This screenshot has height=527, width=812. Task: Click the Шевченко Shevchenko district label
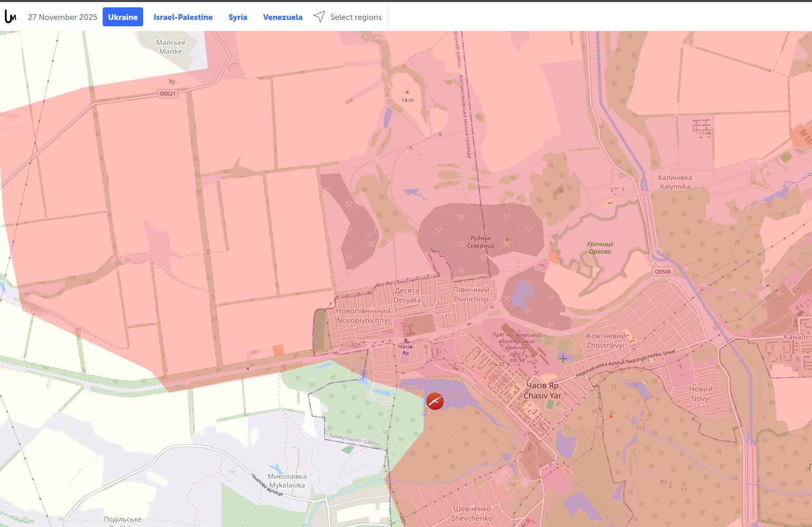pyautogui.click(x=472, y=513)
